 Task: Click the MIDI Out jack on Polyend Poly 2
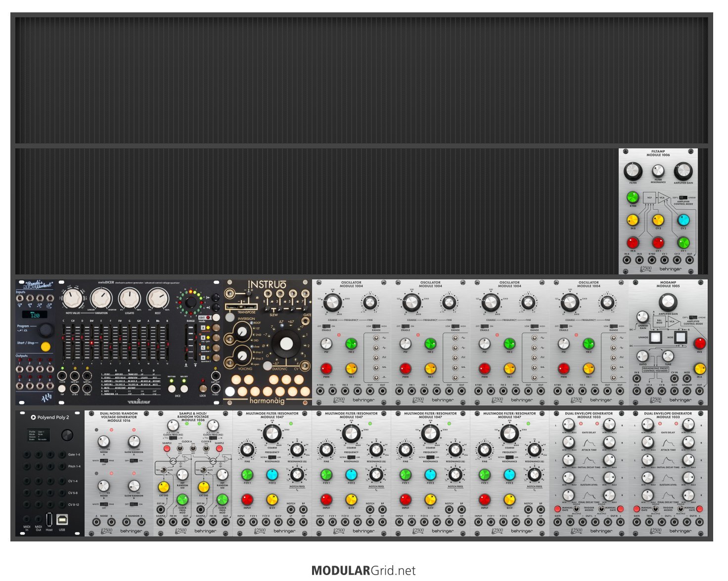click(x=38, y=519)
